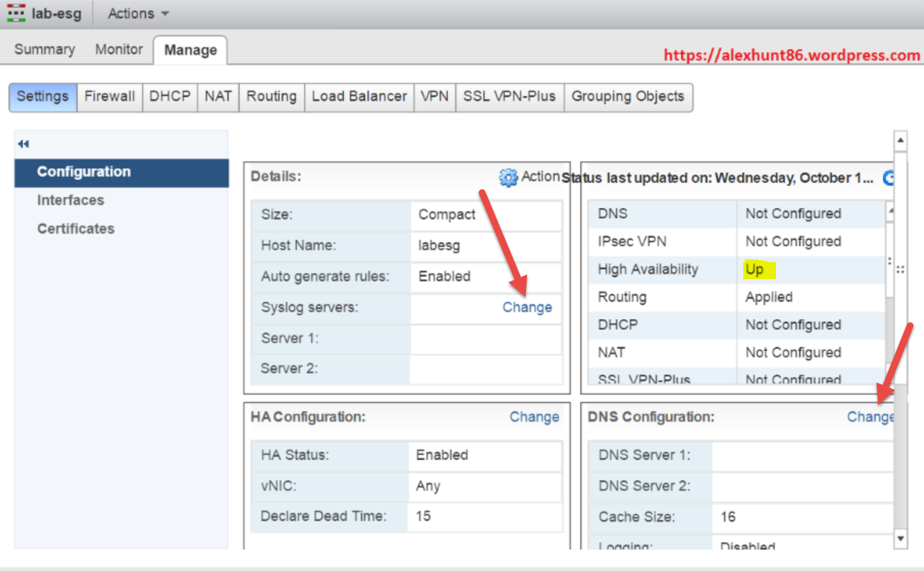
Task: Select the Firewall settings tab
Action: click(109, 96)
